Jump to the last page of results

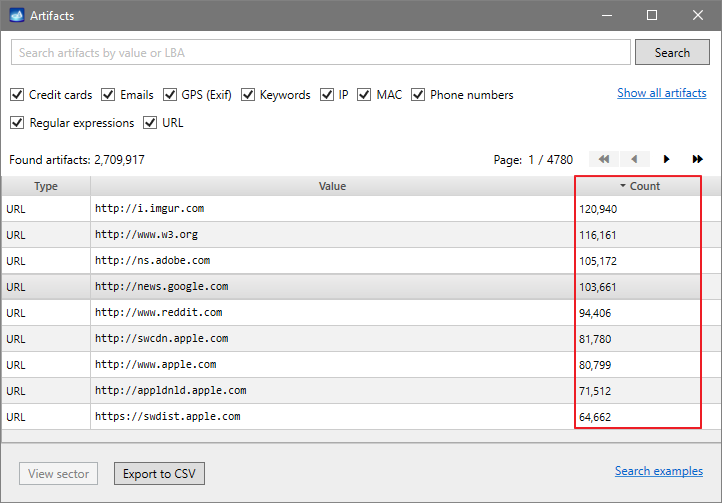pyautogui.click(x=697, y=159)
